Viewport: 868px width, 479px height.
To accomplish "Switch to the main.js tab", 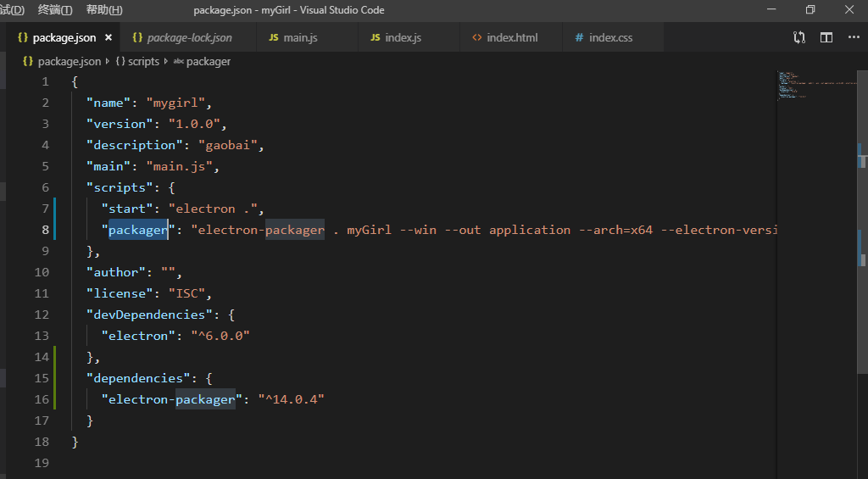I will (307, 37).
